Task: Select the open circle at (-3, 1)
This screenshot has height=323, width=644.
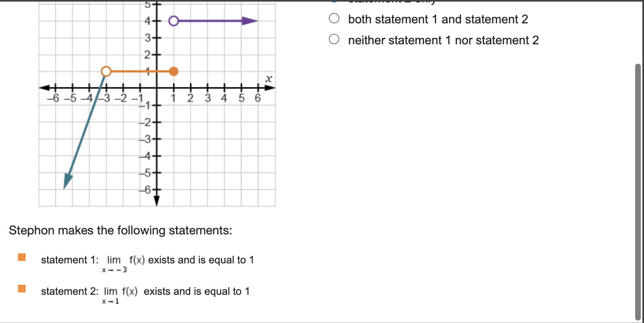Action: (x=106, y=71)
